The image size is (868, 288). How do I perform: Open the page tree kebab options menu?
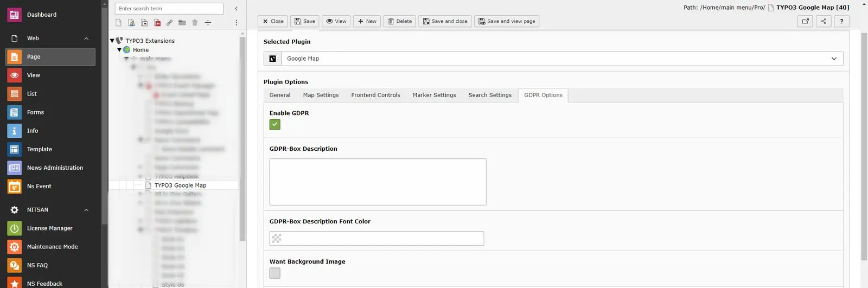(x=236, y=23)
